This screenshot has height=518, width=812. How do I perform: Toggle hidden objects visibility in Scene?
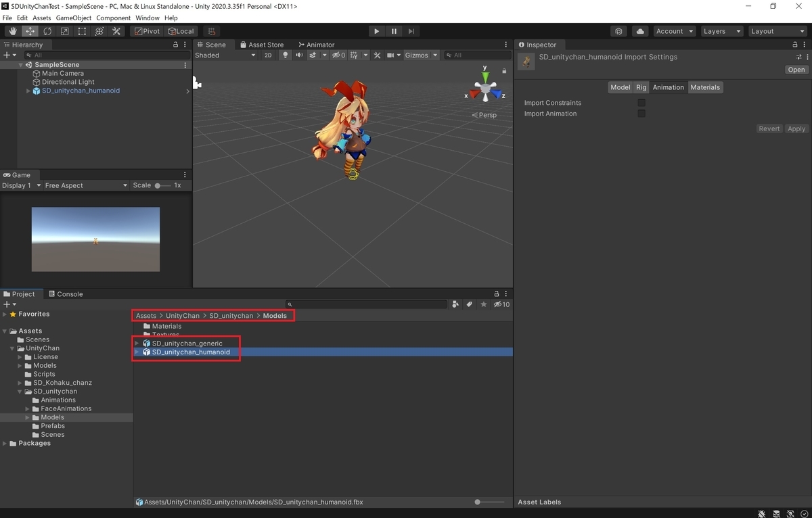[339, 55]
